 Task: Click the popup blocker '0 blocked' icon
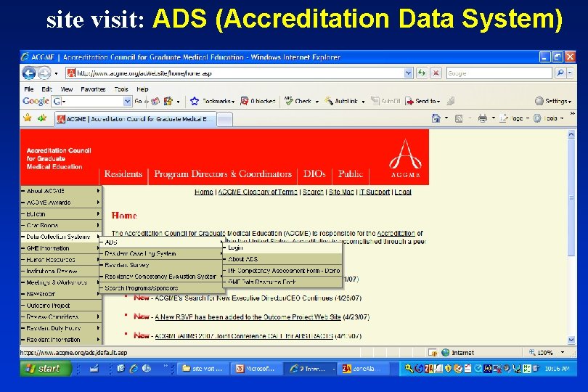click(x=245, y=101)
